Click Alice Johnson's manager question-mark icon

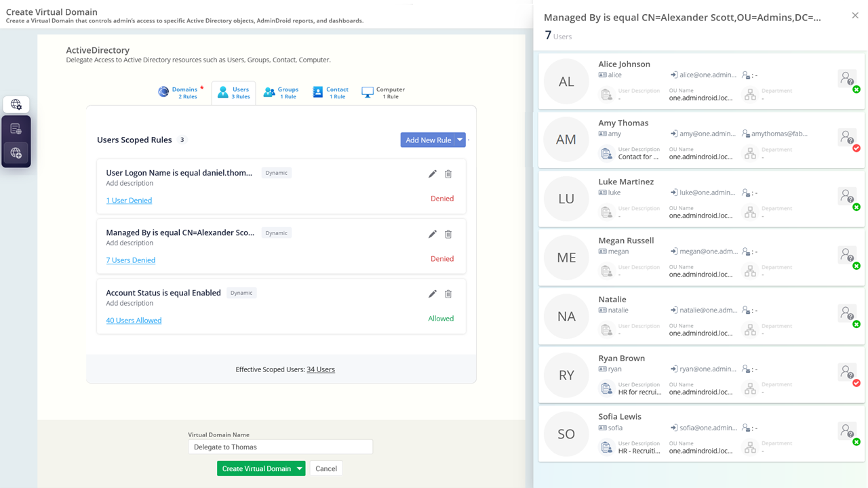(846, 79)
